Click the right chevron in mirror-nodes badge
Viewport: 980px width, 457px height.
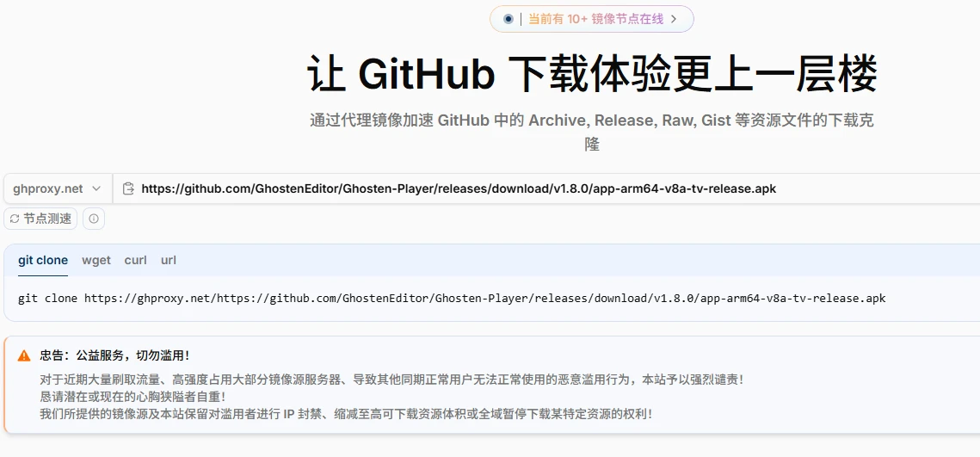pyautogui.click(x=674, y=19)
